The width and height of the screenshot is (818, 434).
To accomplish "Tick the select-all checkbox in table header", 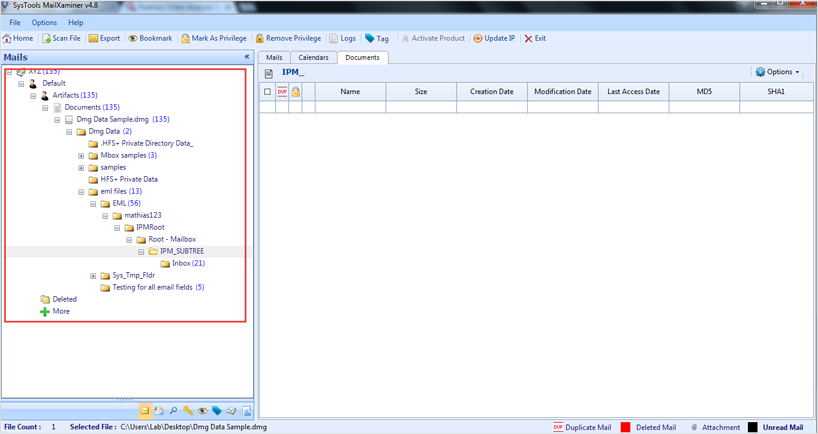I will click(x=267, y=92).
